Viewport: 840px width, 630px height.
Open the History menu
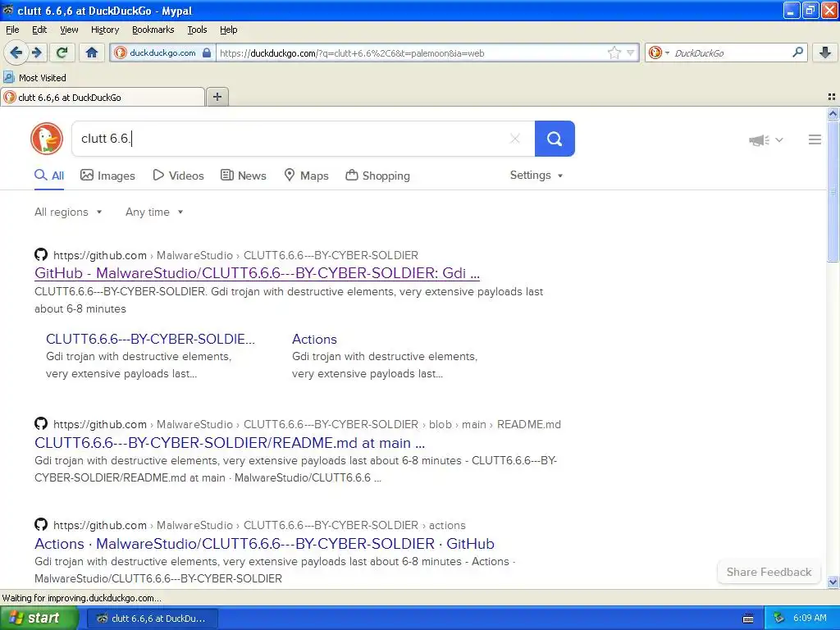104,30
